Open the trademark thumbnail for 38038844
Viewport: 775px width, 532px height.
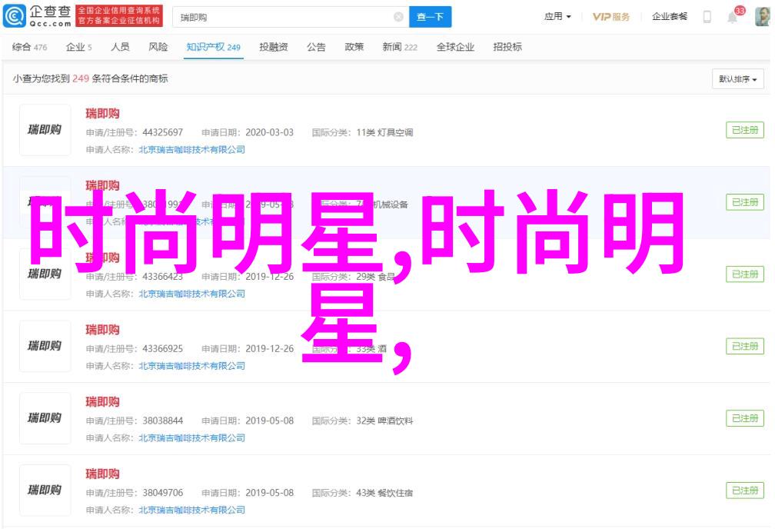click(x=45, y=418)
